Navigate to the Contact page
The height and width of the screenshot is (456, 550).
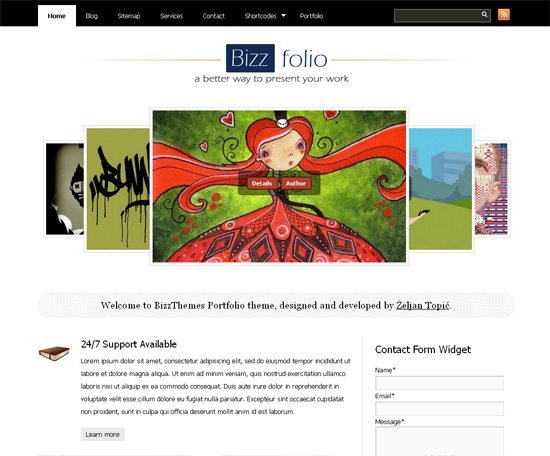coord(214,16)
